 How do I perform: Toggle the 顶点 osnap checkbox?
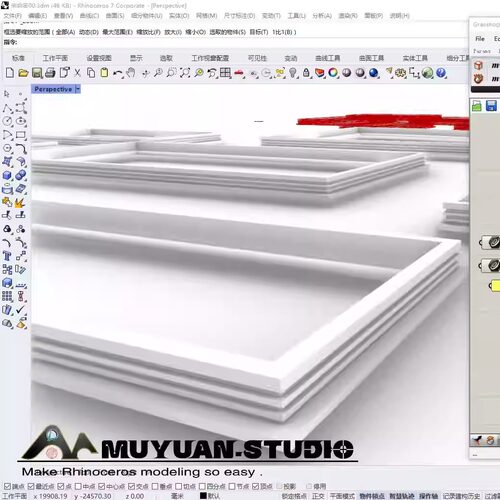pyautogui.click(x=256, y=486)
